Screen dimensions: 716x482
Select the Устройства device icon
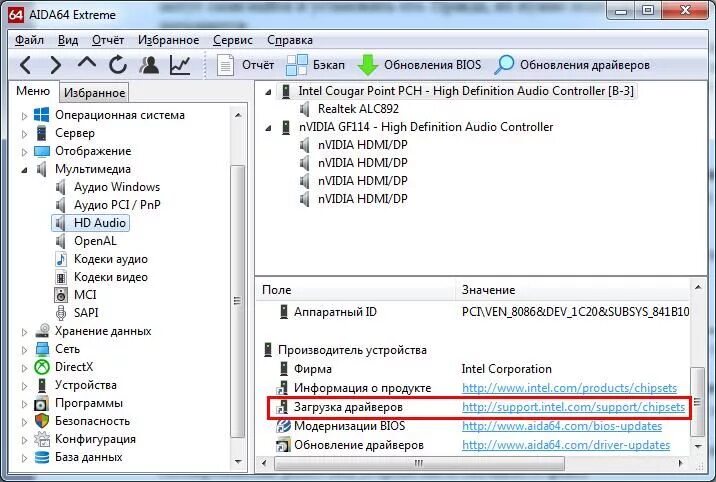click(x=42, y=385)
